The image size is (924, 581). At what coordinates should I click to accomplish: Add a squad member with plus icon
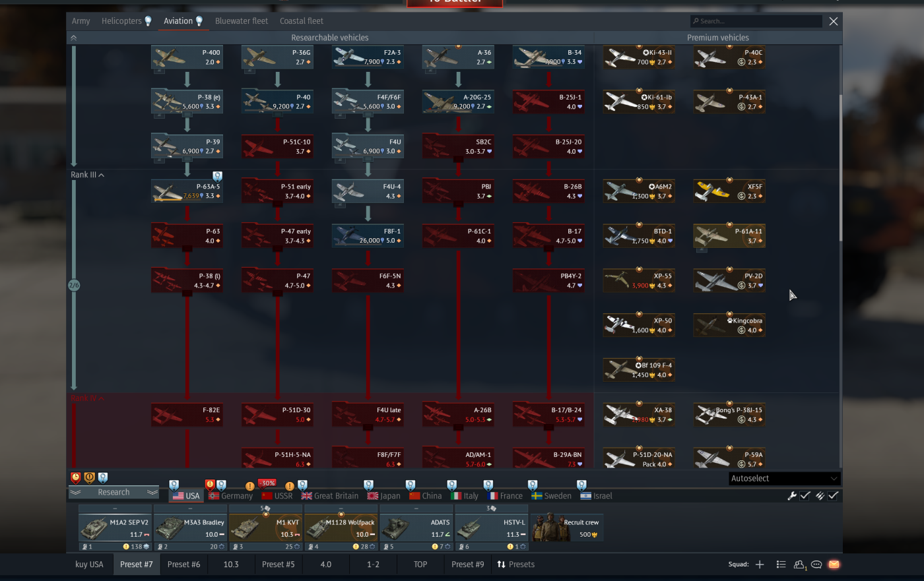pyautogui.click(x=760, y=565)
